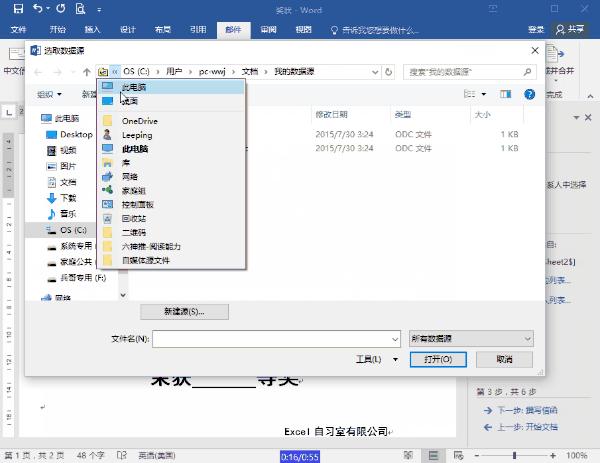The height and width of the screenshot is (463, 600).
Task: Select 控制面板 in the path dropdown list
Action: click(x=171, y=204)
